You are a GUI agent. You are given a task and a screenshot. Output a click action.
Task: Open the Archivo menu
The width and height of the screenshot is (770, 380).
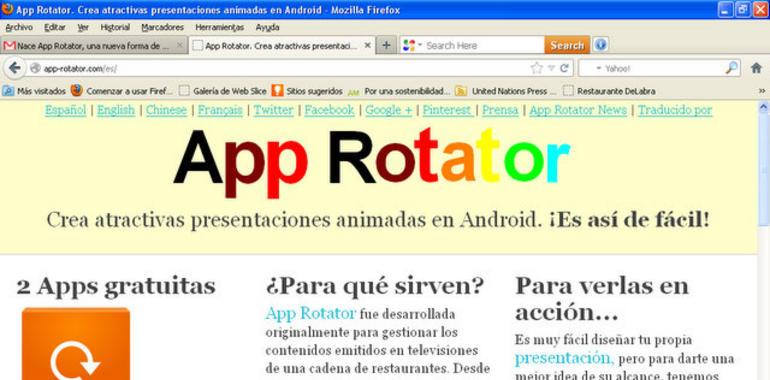coord(19,27)
